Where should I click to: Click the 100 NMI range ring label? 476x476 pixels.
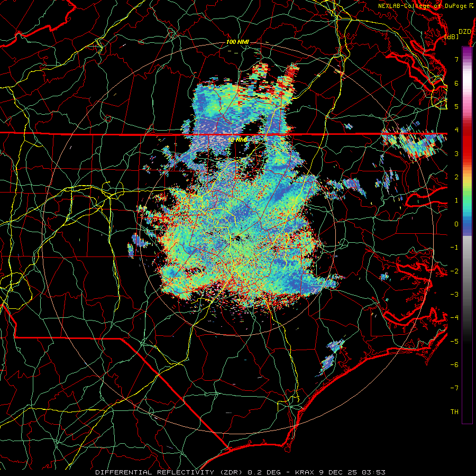[237, 42]
